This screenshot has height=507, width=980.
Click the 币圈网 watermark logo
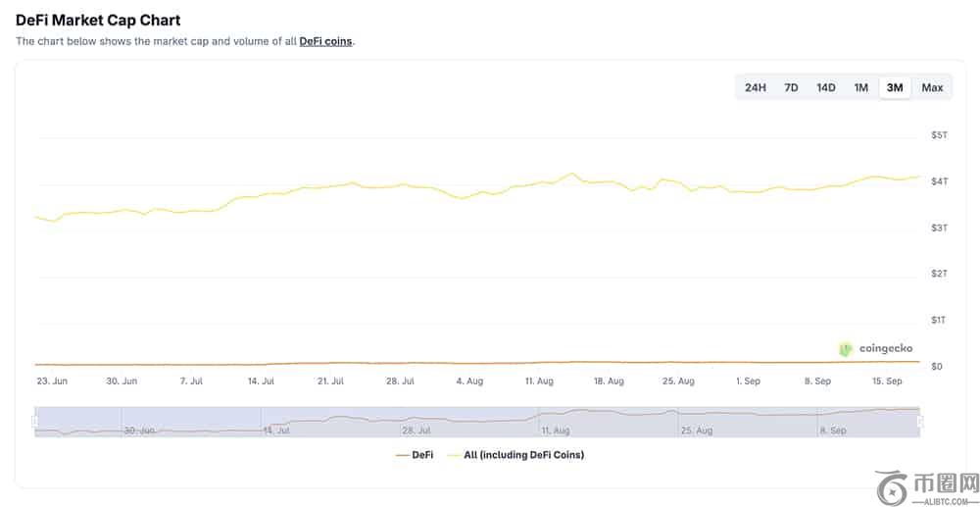point(927,487)
